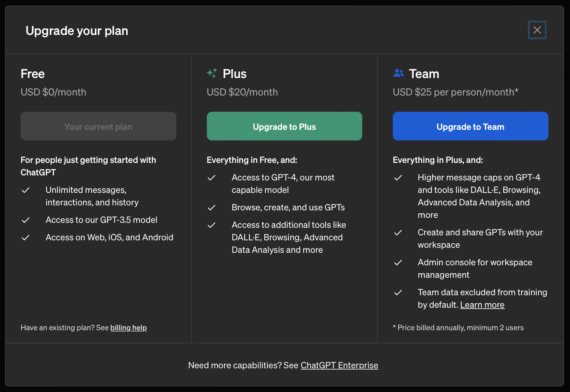
Task: Click the Your current plan button
Action: point(98,126)
